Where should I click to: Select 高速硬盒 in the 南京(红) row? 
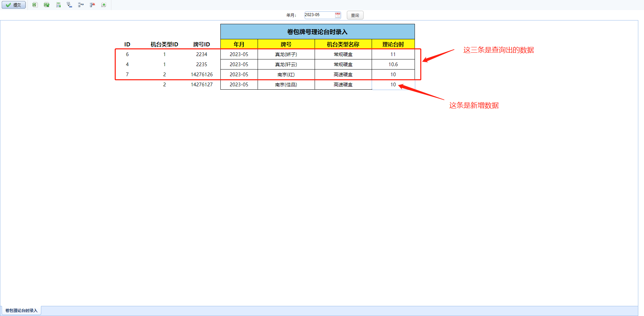point(343,75)
